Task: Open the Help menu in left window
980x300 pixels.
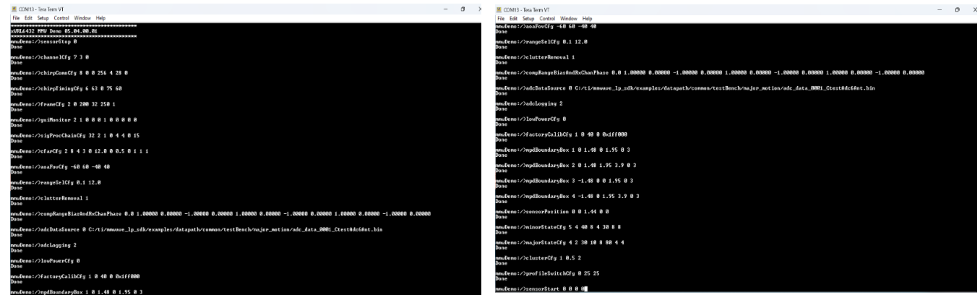Action: pos(99,17)
